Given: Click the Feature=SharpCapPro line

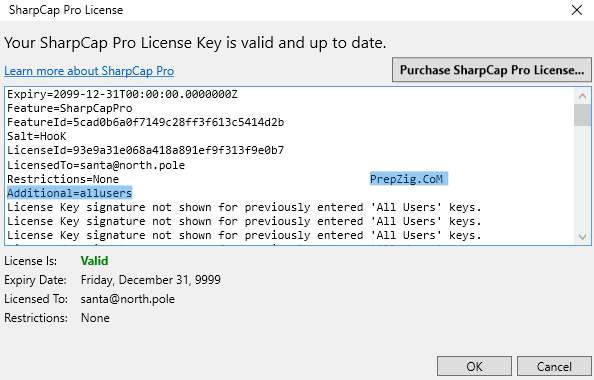Looking at the screenshot, I should [x=70, y=108].
